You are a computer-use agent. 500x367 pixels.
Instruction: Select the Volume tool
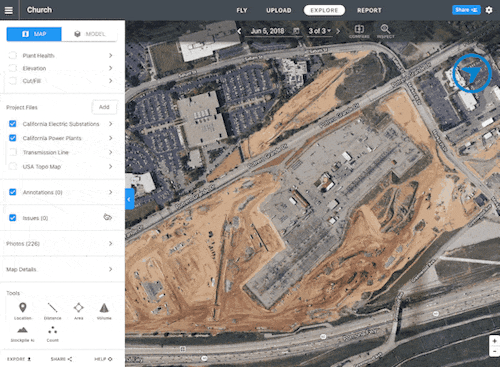104,311
